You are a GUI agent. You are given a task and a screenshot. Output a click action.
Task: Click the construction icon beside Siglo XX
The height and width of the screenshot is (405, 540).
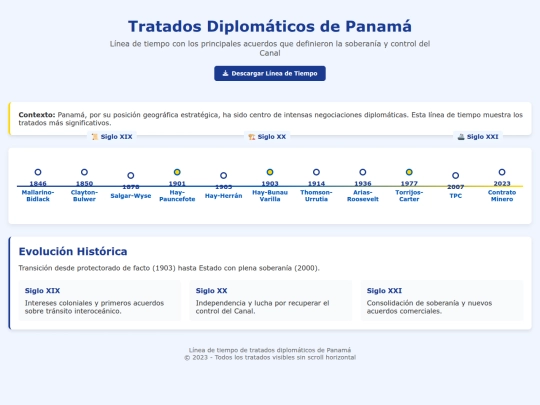tap(252, 137)
